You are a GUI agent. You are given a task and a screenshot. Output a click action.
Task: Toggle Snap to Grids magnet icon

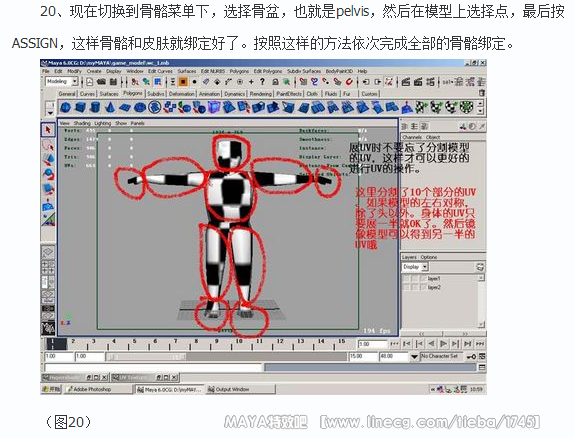(x=303, y=82)
